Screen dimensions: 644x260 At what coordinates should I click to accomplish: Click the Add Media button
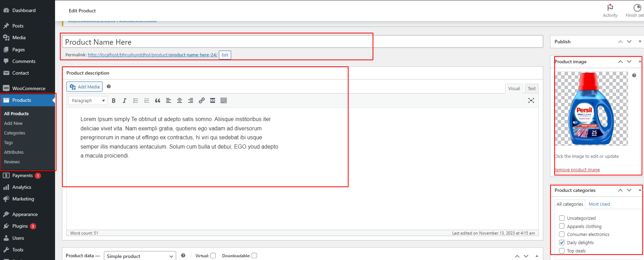pos(85,87)
